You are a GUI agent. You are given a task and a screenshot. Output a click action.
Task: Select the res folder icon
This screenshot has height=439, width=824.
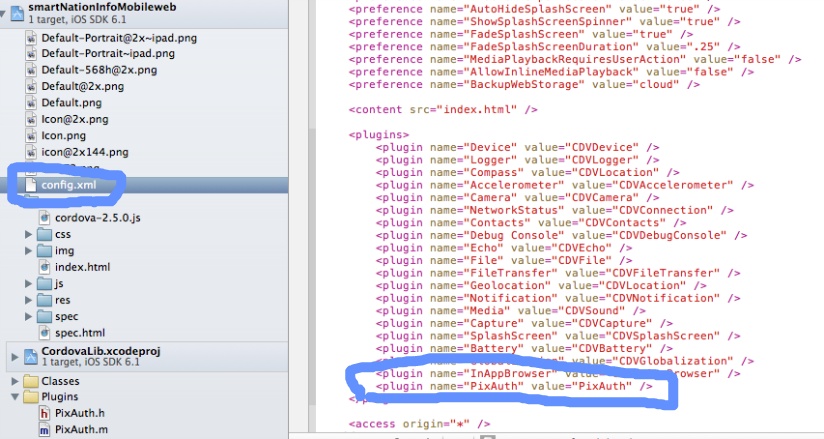click(45, 300)
